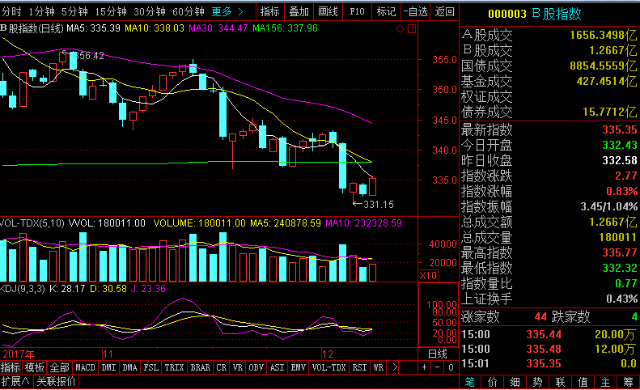
Task: Switch to the 15分钟 period tab
Action: pos(111,11)
